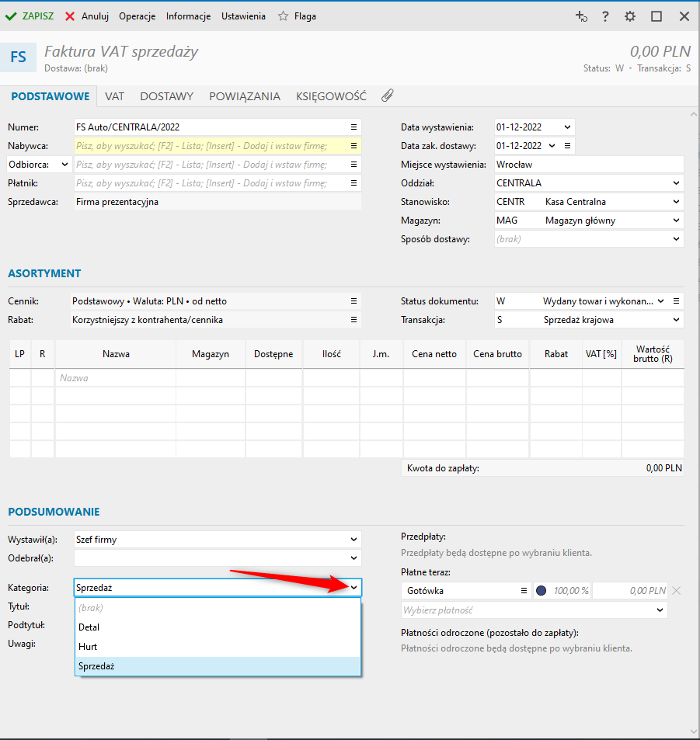Click the plus-with-arrow icon in the title bar
Screen dimensions: 700x740
point(581,16)
